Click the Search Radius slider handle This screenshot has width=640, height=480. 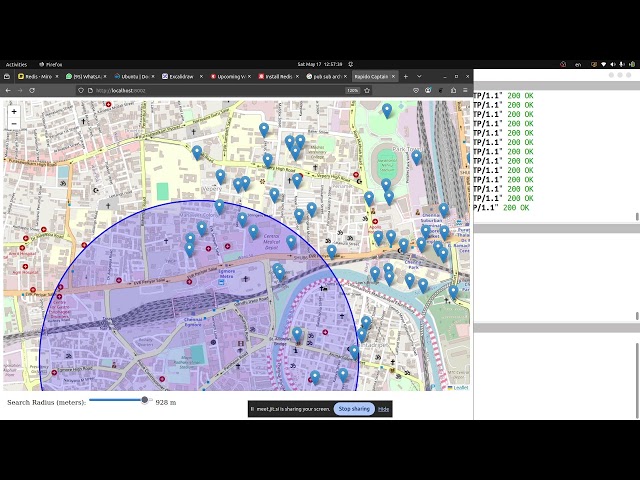tap(145, 400)
